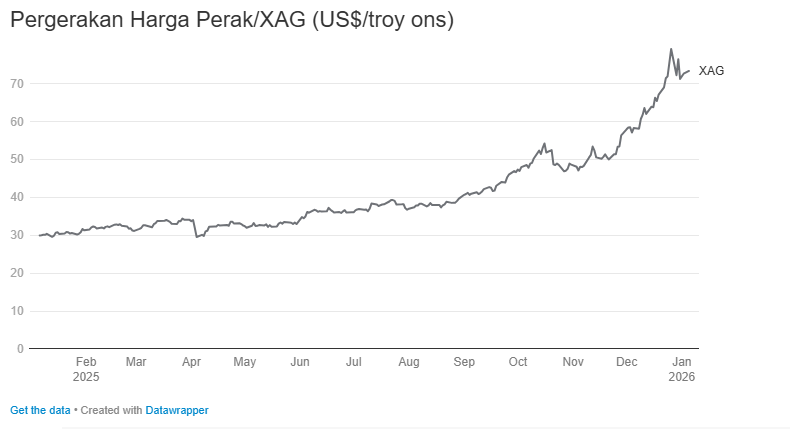The width and height of the screenshot is (790, 429).
Task: Select the Jul month label
Action: [x=352, y=362]
